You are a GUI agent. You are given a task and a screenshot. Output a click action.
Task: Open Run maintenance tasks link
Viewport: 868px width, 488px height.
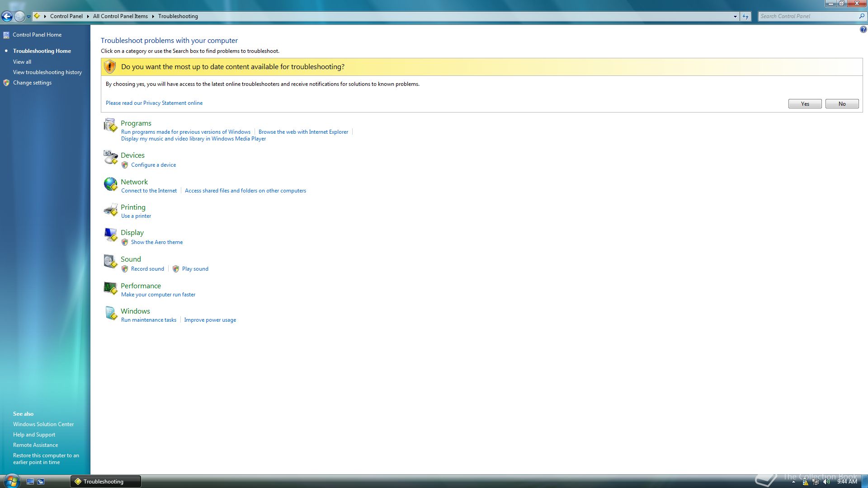tap(149, 320)
